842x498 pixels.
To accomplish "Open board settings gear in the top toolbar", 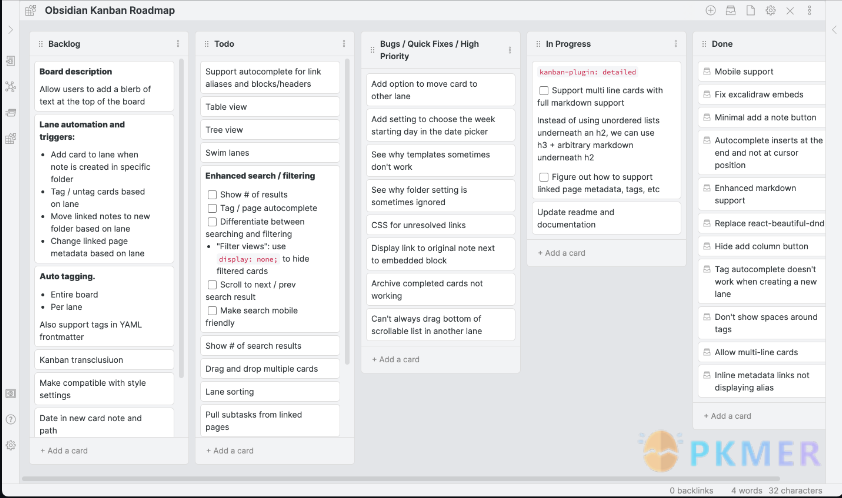I will tap(770, 10).
